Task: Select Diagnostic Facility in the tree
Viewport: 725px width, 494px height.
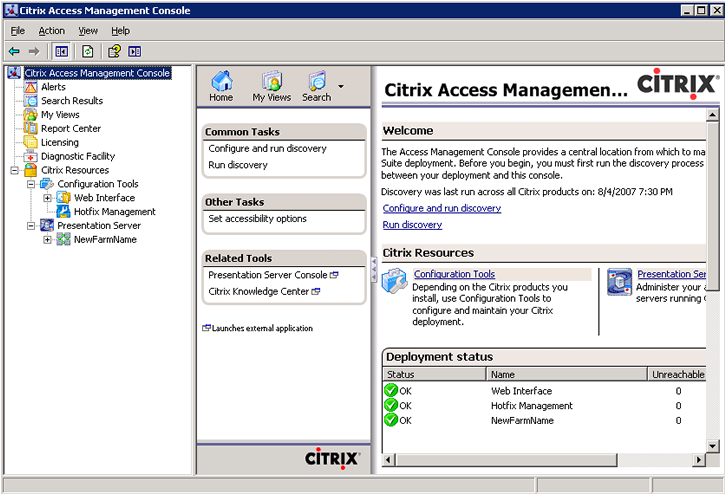Action: 78,156
